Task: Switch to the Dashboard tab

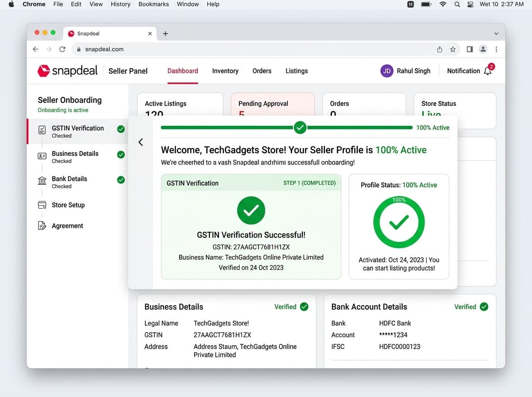Action: point(183,71)
